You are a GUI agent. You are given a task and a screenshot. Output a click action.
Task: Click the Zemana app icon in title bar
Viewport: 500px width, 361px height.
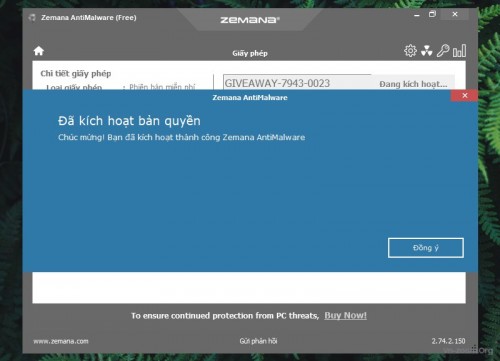(32, 18)
